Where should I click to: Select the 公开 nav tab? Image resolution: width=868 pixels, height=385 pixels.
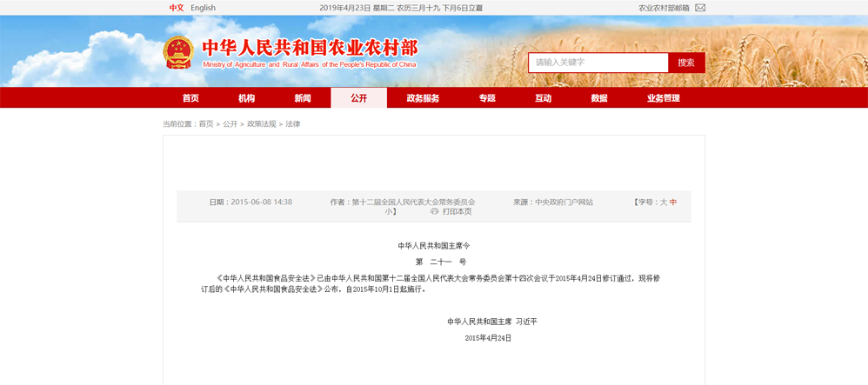click(358, 98)
